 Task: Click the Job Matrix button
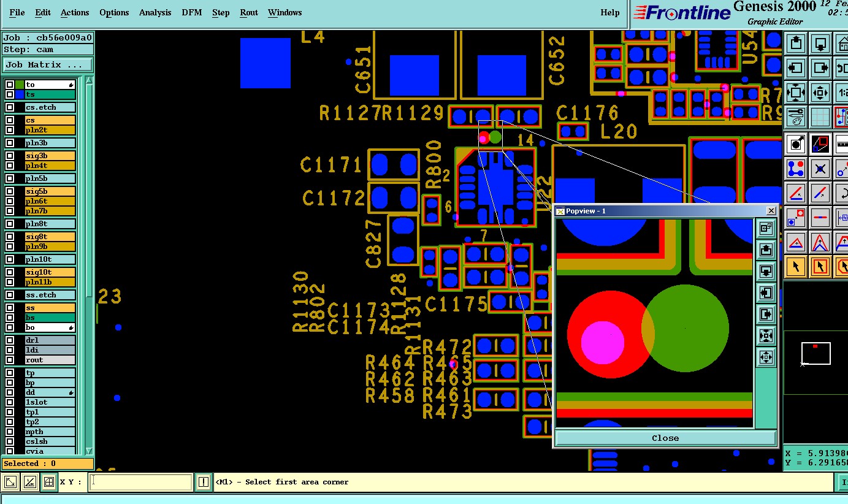[48, 64]
